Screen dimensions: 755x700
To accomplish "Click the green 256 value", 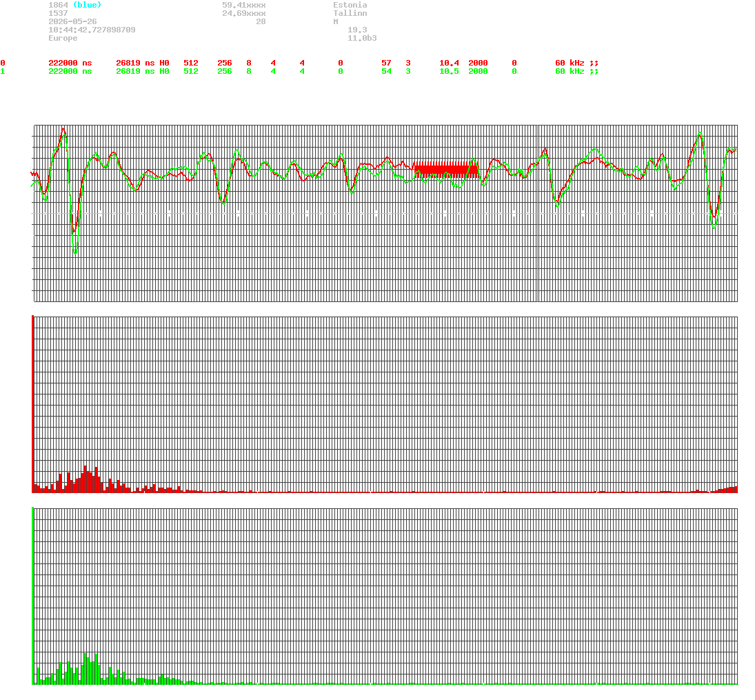I will 224,71.
